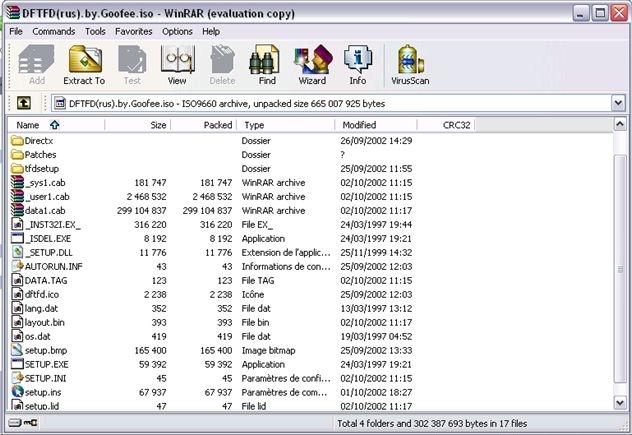The image size is (632, 435).
Task: Click the 'Extension de l'applic...' type cell
Action: point(286,252)
